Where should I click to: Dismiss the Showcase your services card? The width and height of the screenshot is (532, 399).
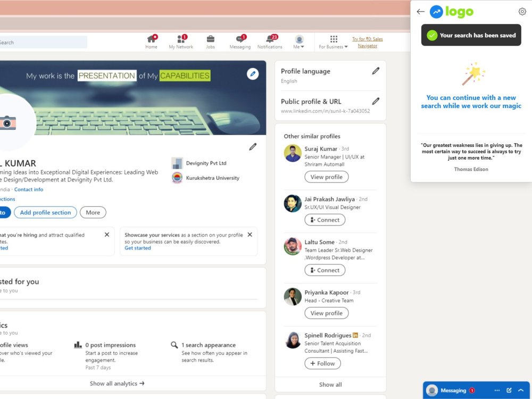[250, 235]
